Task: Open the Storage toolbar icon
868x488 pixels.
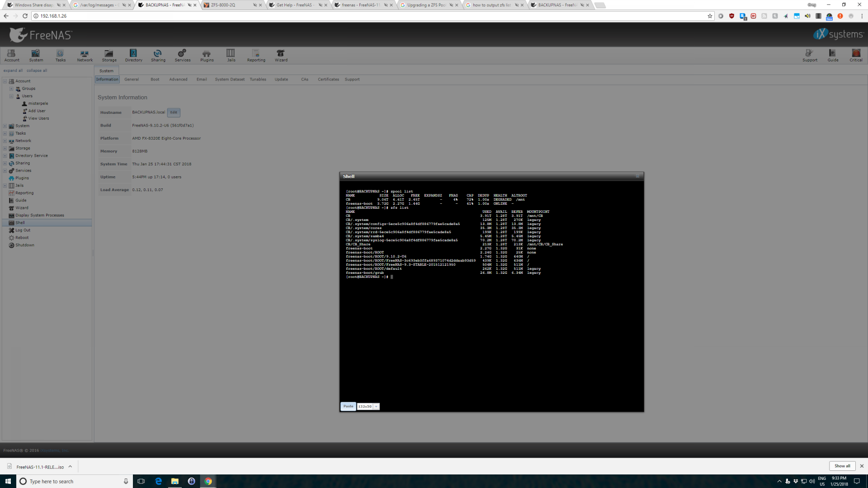Action: [109, 56]
